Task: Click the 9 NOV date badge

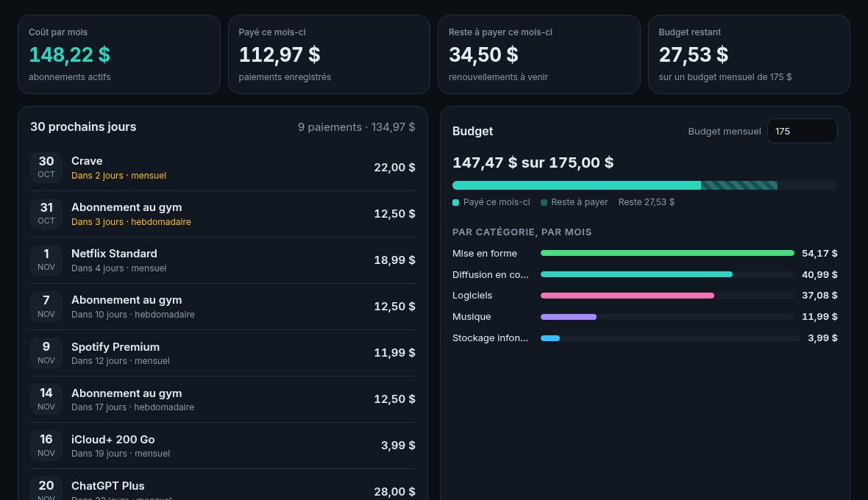Action: tap(46, 353)
